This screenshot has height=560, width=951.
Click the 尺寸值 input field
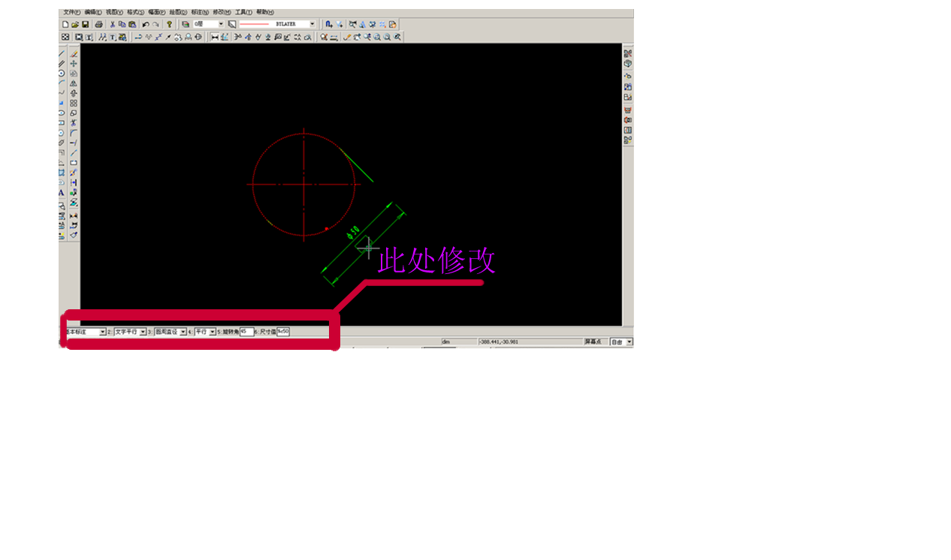pos(283,332)
